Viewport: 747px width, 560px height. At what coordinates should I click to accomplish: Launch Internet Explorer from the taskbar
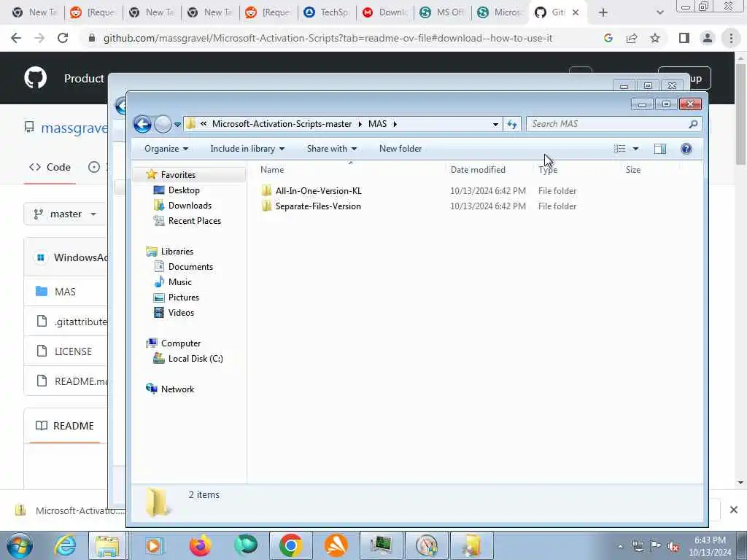pyautogui.click(x=65, y=545)
